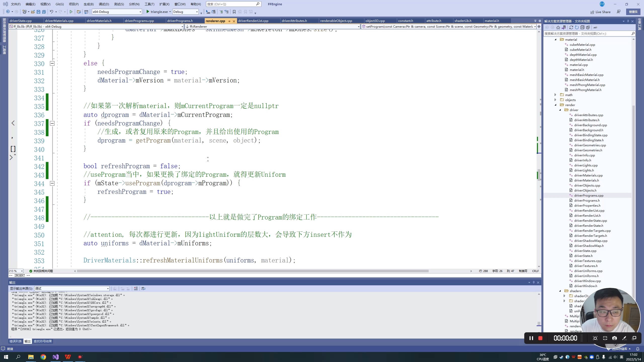Click the Undo arrow icon
The height and width of the screenshot is (362, 644).
[x=51, y=12]
